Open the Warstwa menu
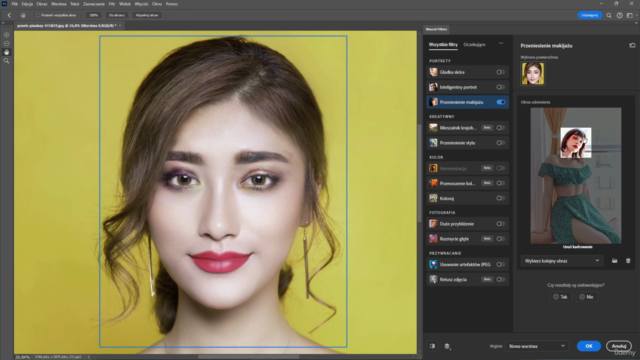 pos(59,4)
